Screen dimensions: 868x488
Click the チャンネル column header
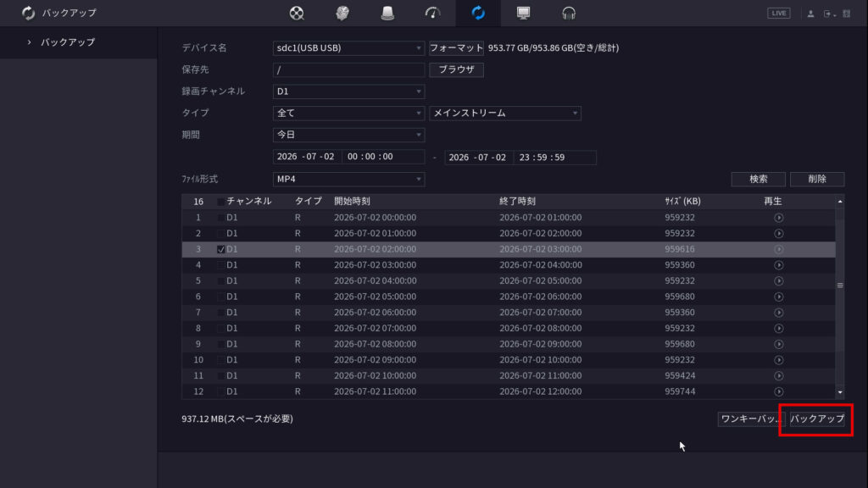249,202
